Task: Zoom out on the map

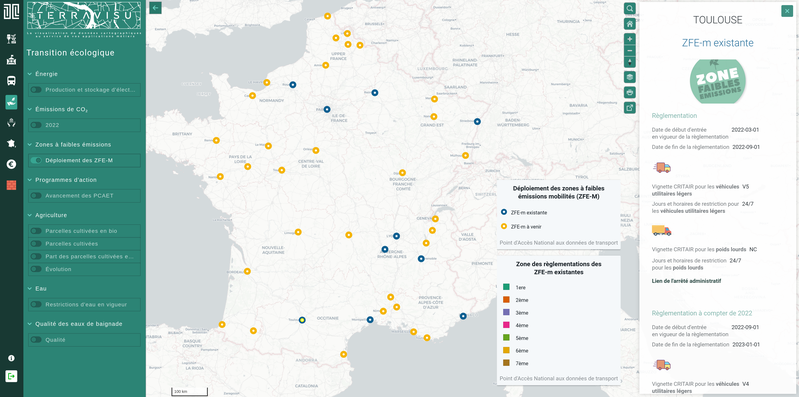Action: pos(630,50)
